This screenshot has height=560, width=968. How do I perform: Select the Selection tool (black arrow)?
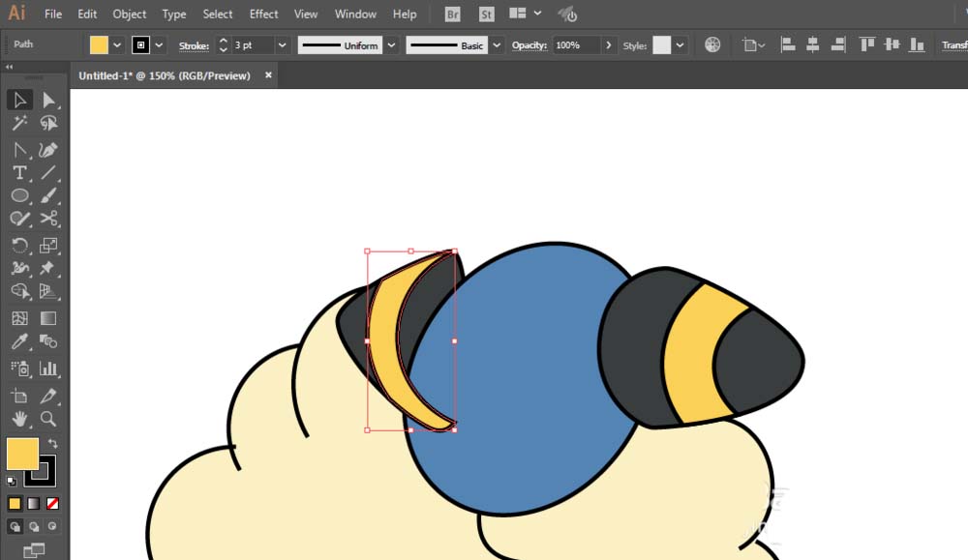[19, 100]
